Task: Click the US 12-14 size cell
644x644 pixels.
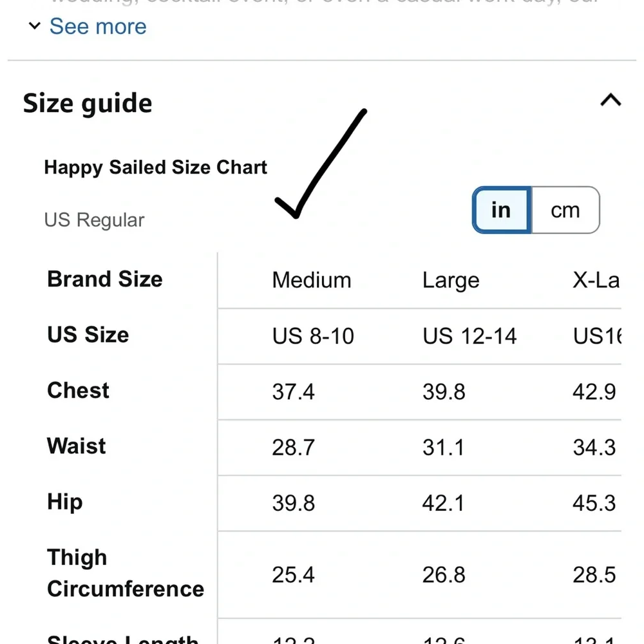Action: tap(469, 336)
